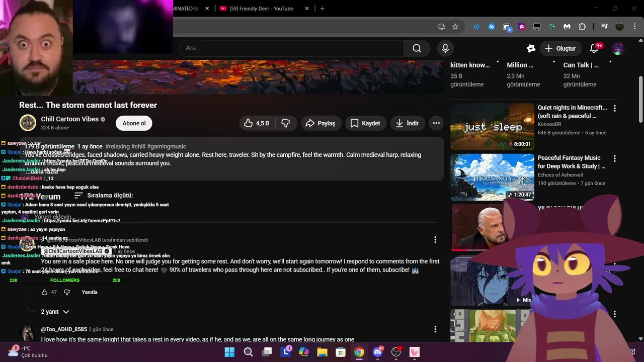Open Windows taskbar search

pyautogui.click(x=248, y=352)
